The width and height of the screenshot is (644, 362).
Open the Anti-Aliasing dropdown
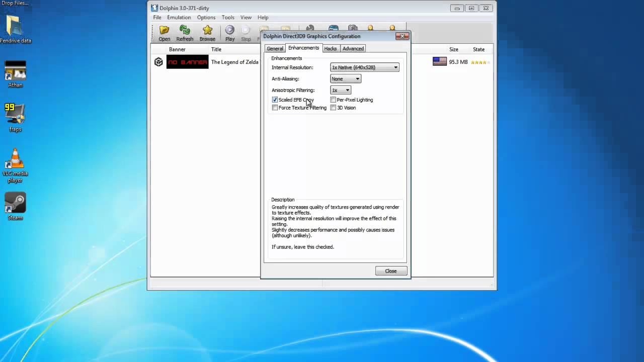346,79
